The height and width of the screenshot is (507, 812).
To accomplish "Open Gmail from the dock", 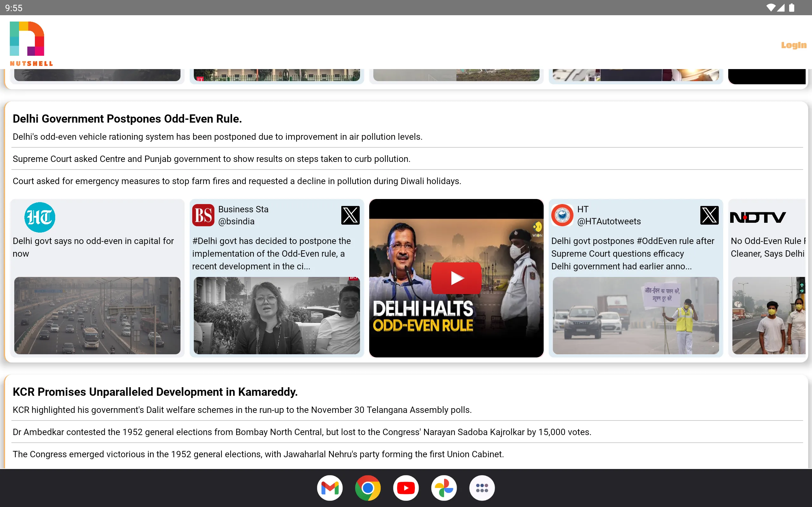I will click(x=330, y=487).
